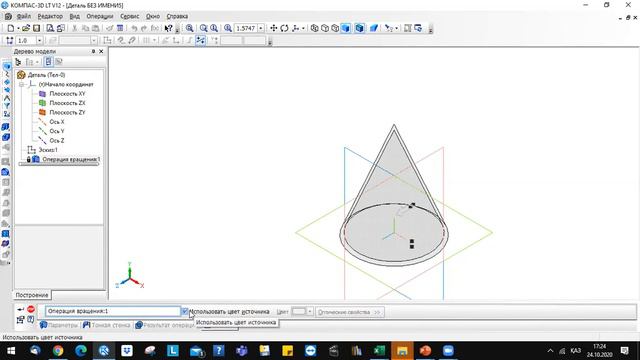Save the document icon
Image resolution: width=640 pixels, height=360 pixels.
36,28
